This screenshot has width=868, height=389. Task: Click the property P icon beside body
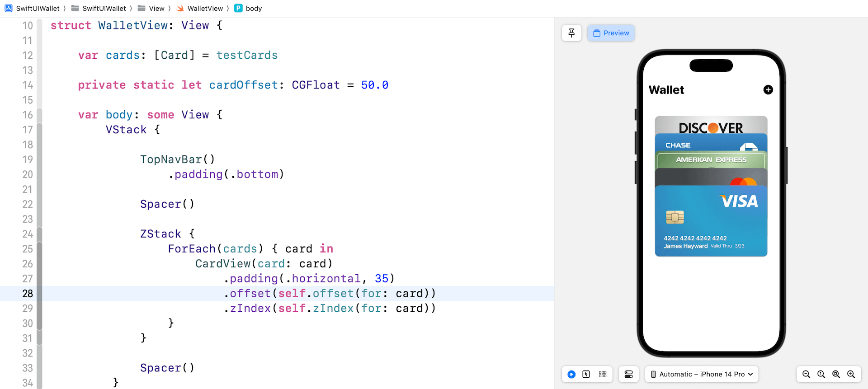[238, 8]
